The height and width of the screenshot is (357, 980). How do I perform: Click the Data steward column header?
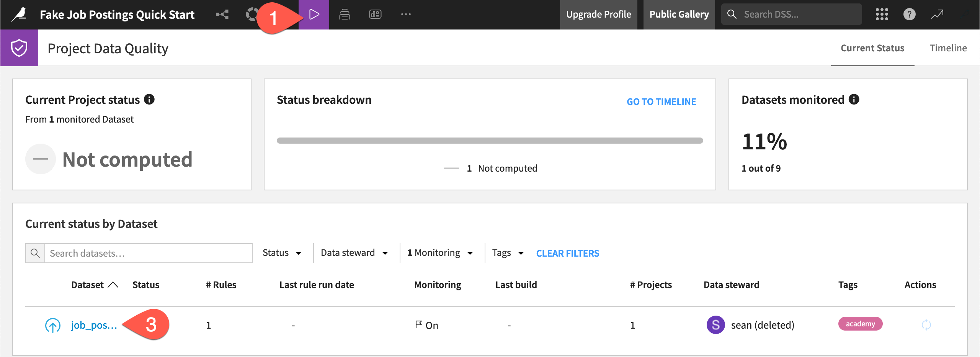point(731,285)
